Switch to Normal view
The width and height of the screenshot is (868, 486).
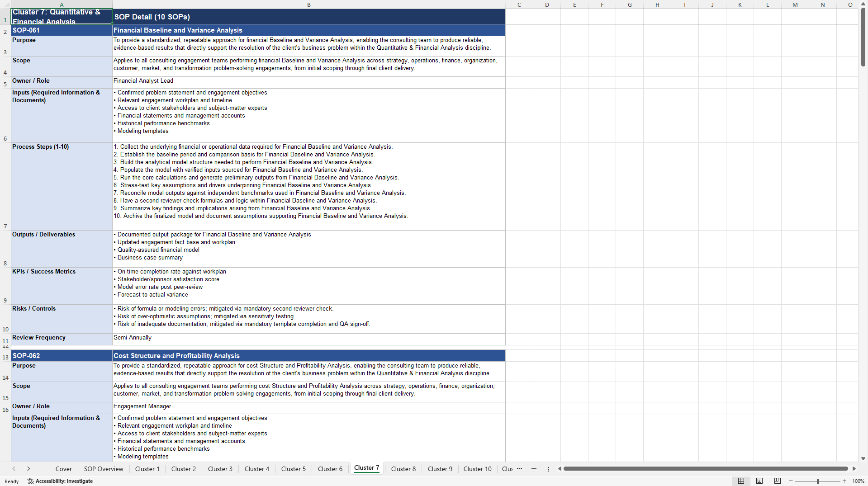tap(741, 481)
